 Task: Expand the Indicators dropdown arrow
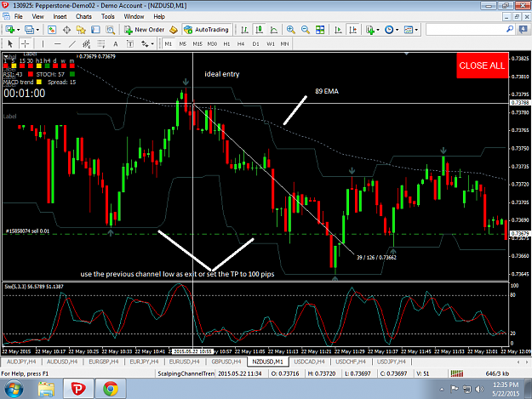[378, 30]
